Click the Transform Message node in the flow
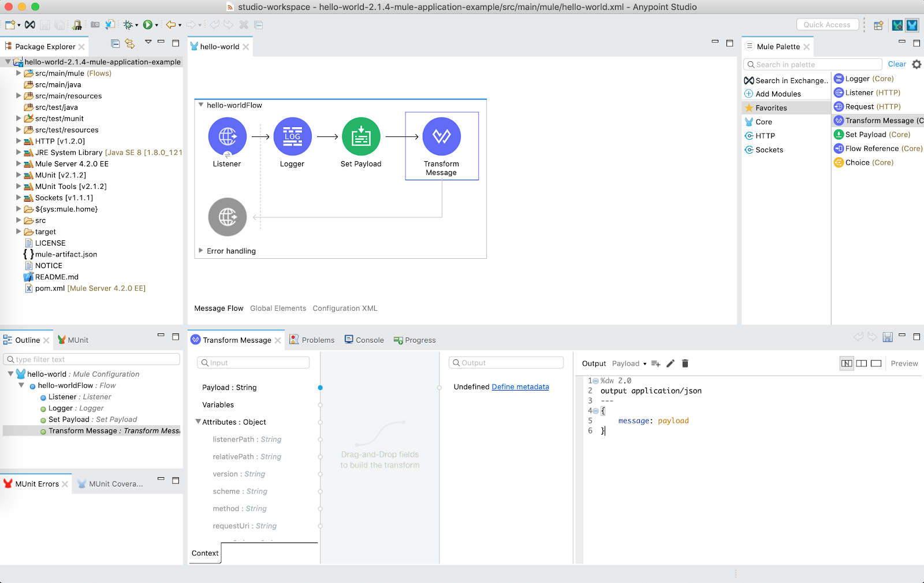This screenshot has width=924, height=583. point(442,137)
